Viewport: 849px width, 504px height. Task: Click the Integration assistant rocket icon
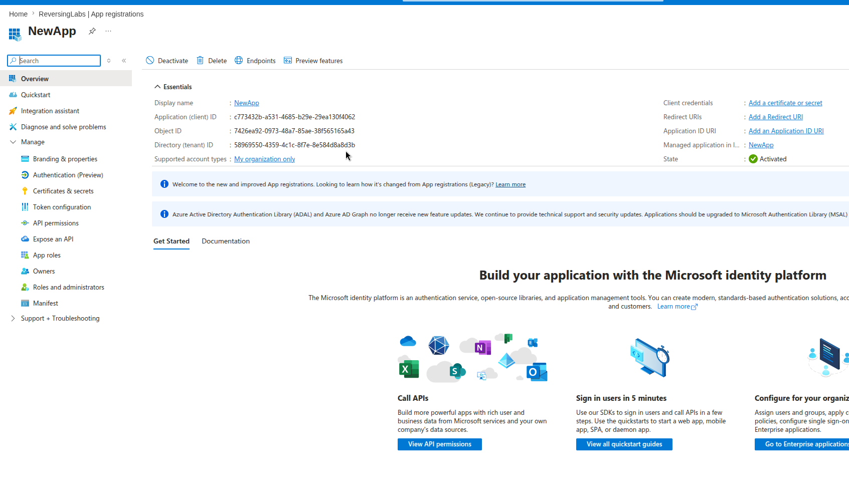point(13,111)
